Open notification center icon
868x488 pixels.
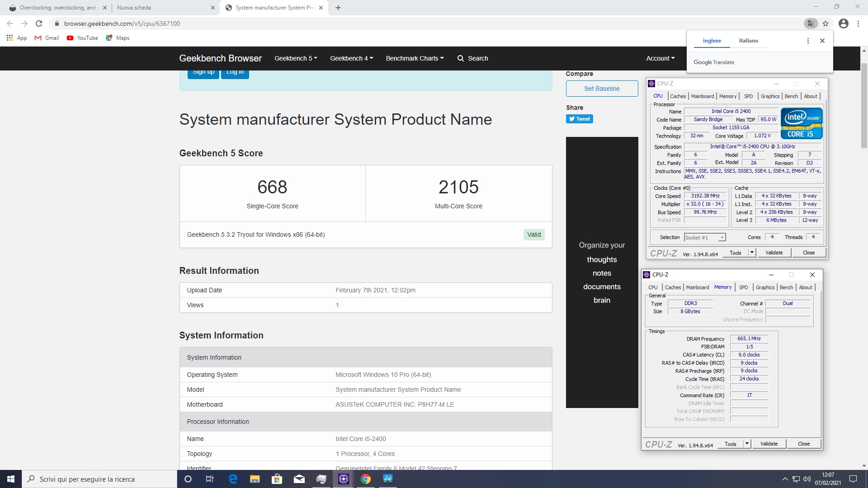coord(853,479)
